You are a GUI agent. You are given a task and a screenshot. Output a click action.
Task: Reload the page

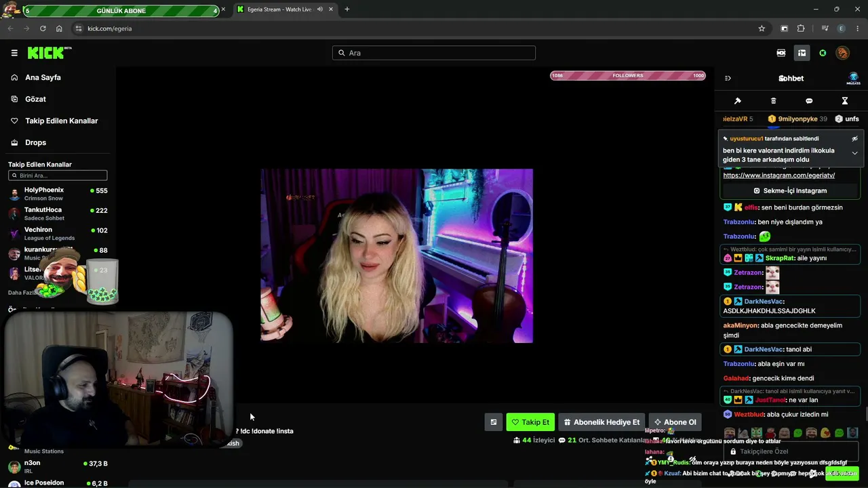click(43, 28)
